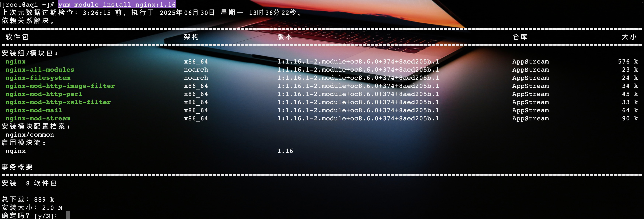Click the 1.16 module stream version
This screenshot has height=219, width=644.
[285, 151]
